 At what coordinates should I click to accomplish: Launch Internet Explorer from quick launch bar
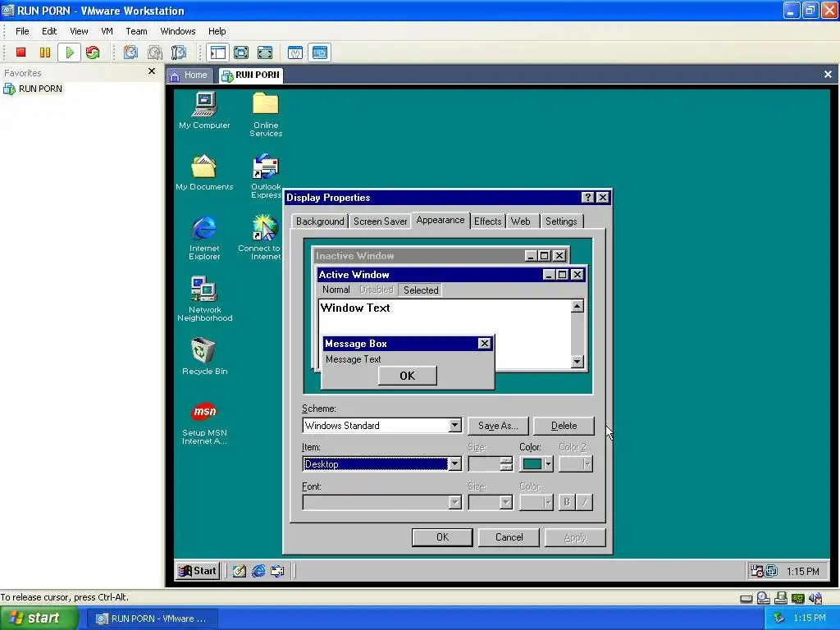tap(258, 571)
